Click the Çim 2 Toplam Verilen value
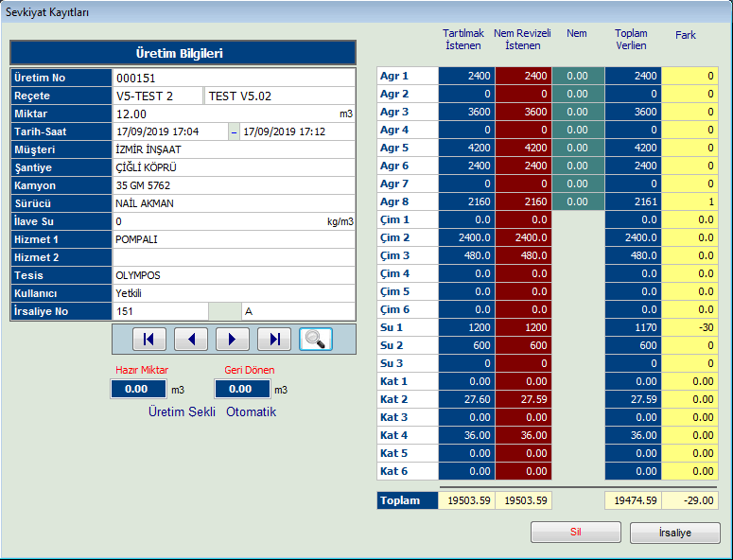Screen dimensions: 733x560 pyautogui.click(x=633, y=237)
